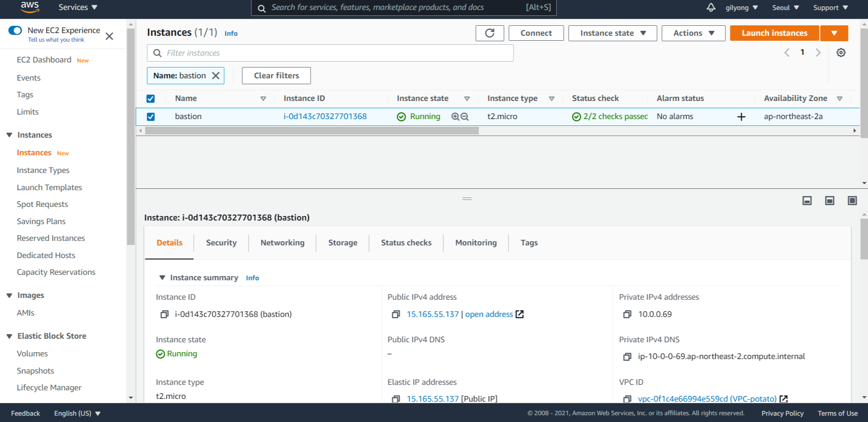868x422 pixels.
Task: Zoom out on the Running state filter icon
Action: (x=465, y=117)
